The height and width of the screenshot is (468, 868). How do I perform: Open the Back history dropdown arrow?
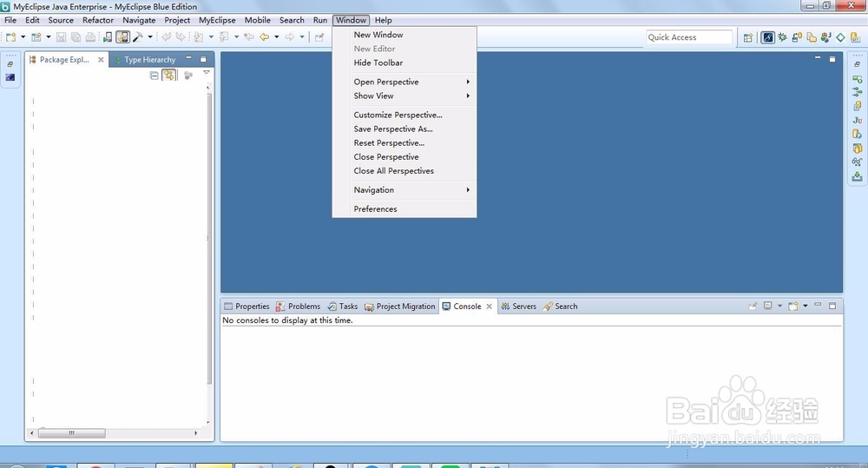coord(277,37)
